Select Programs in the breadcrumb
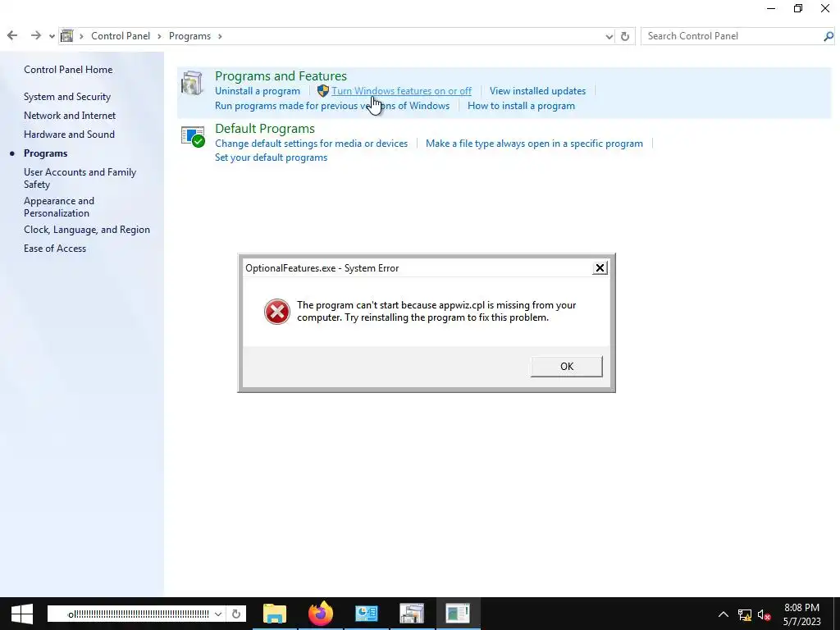Image resolution: width=840 pixels, height=630 pixels. tap(189, 36)
